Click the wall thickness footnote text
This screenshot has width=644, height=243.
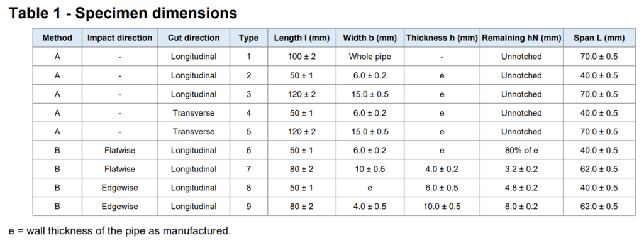pyautogui.click(x=119, y=230)
